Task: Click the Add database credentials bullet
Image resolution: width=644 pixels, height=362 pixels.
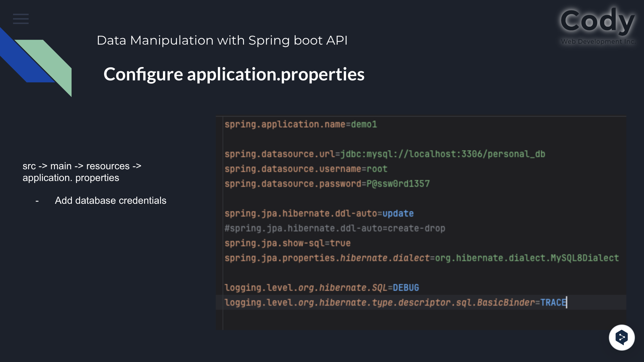Action: click(110, 201)
